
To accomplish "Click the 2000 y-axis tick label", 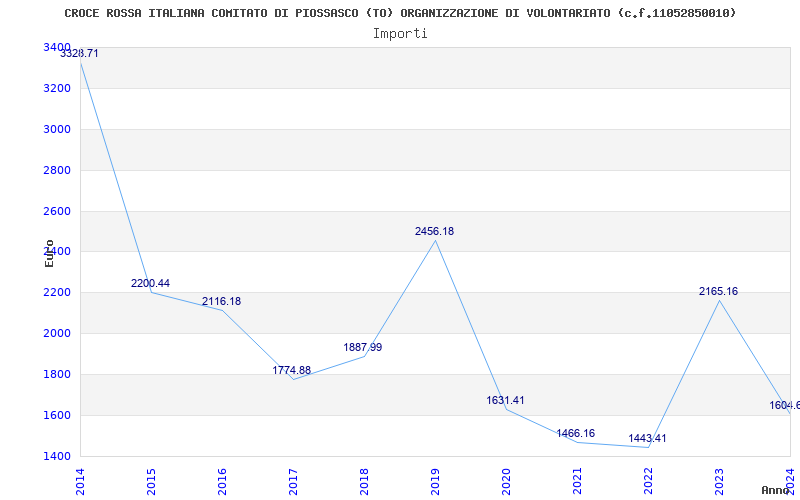I will pos(57,334).
